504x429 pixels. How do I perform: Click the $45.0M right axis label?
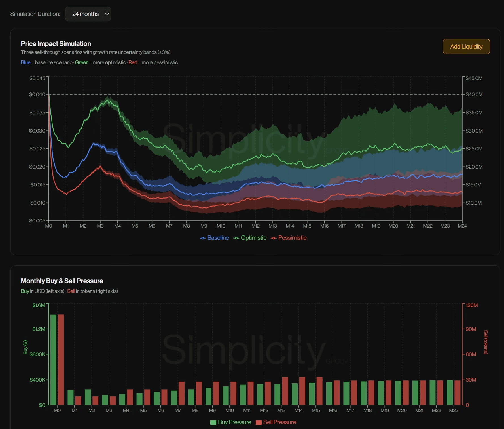pyautogui.click(x=474, y=78)
